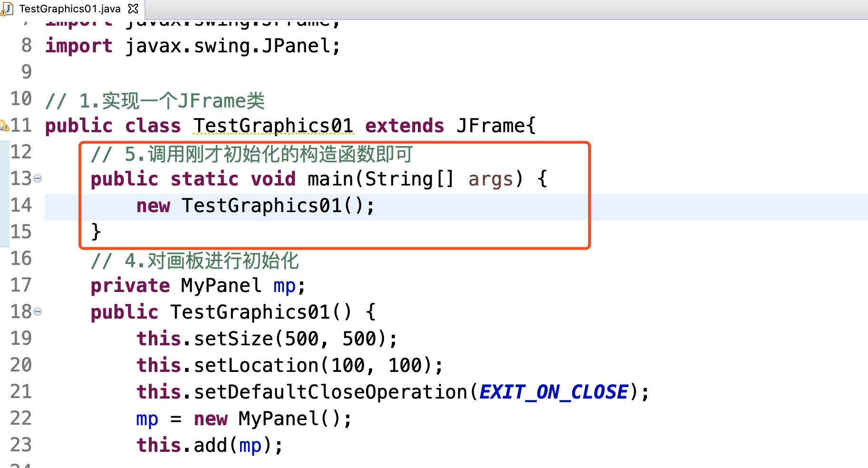Click 'MyPanel' in the private field declaration

(222, 286)
